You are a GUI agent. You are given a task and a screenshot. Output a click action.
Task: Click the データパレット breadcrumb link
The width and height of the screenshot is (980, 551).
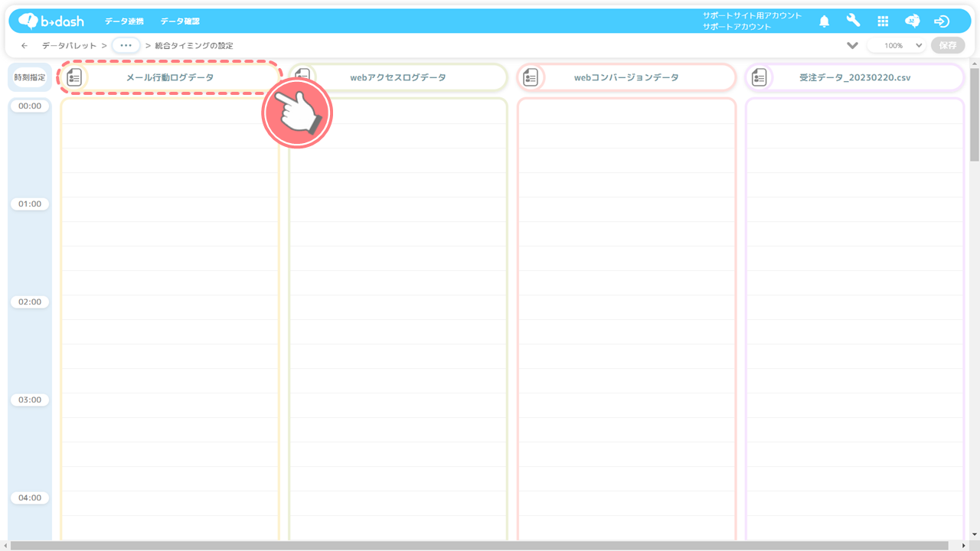point(69,46)
